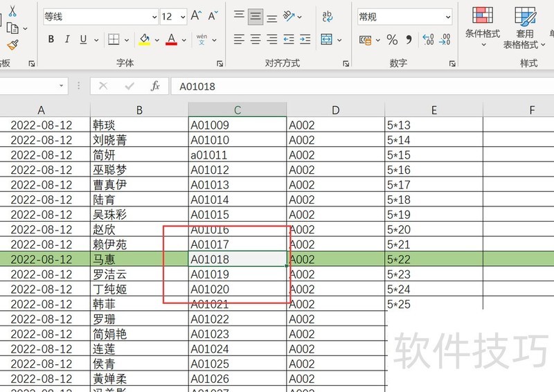Screen dimensions: 554x392
Task: Toggle italic formatting
Action: (x=68, y=40)
